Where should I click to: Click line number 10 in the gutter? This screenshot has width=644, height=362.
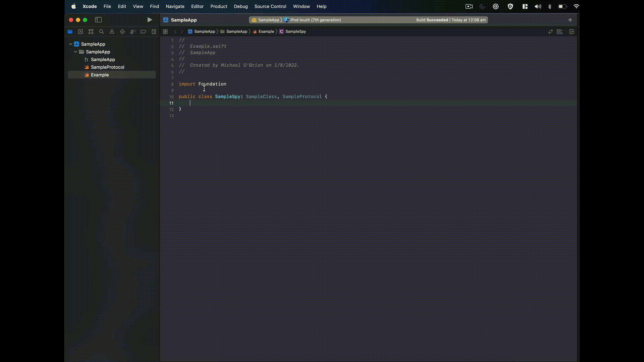click(171, 97)
